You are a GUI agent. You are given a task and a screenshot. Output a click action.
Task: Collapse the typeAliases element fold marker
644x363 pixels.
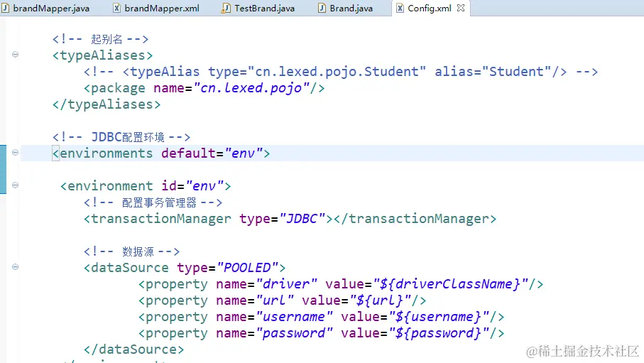click(15, 54)
